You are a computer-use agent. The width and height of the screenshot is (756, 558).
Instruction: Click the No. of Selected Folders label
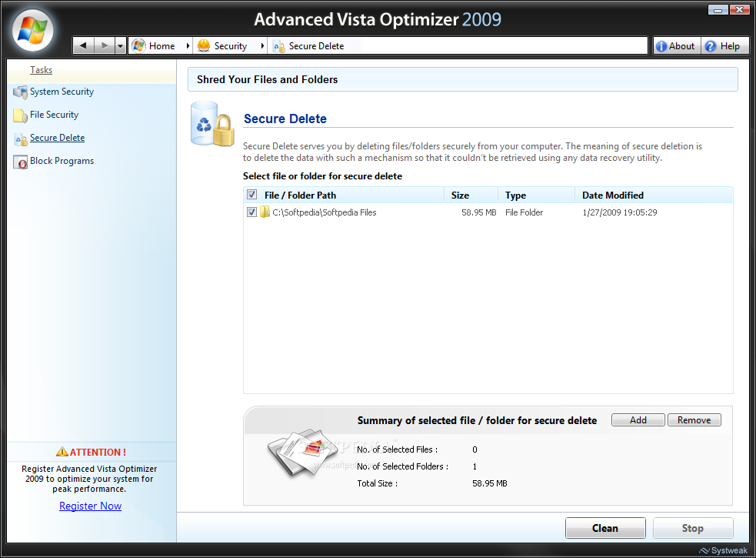(x=402, y=466)
